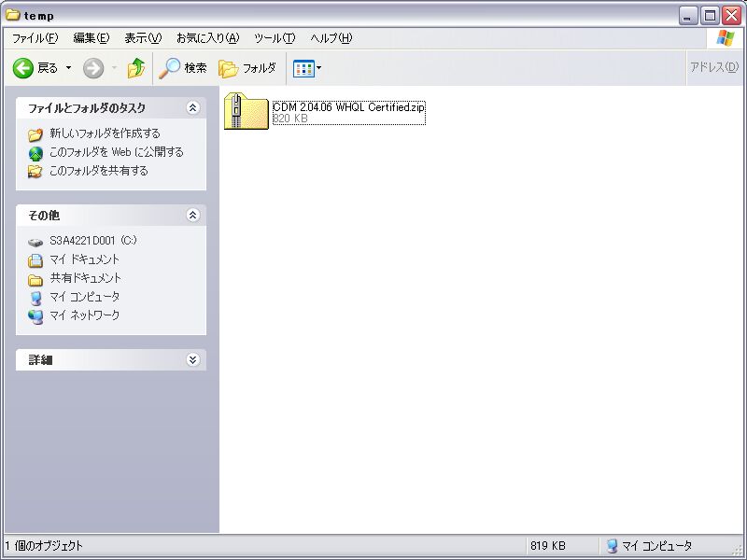Click the Forward arrow button

(x=93, y=68)
